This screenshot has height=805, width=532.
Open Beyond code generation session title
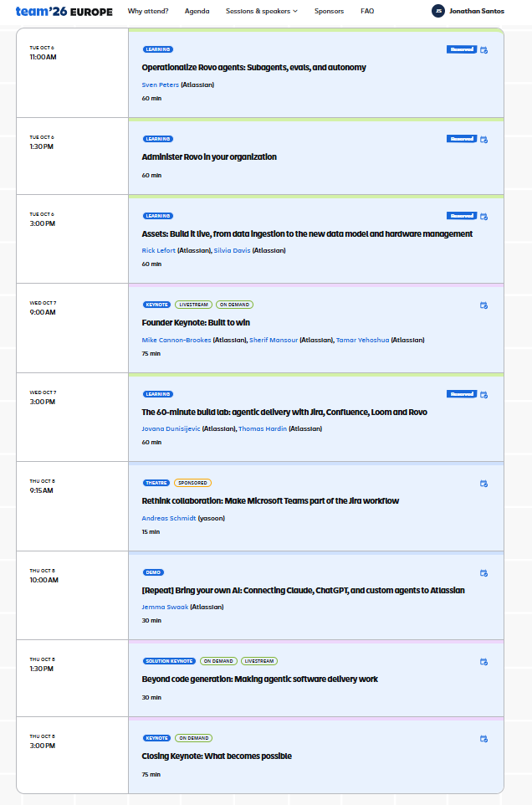click(259, 679)
